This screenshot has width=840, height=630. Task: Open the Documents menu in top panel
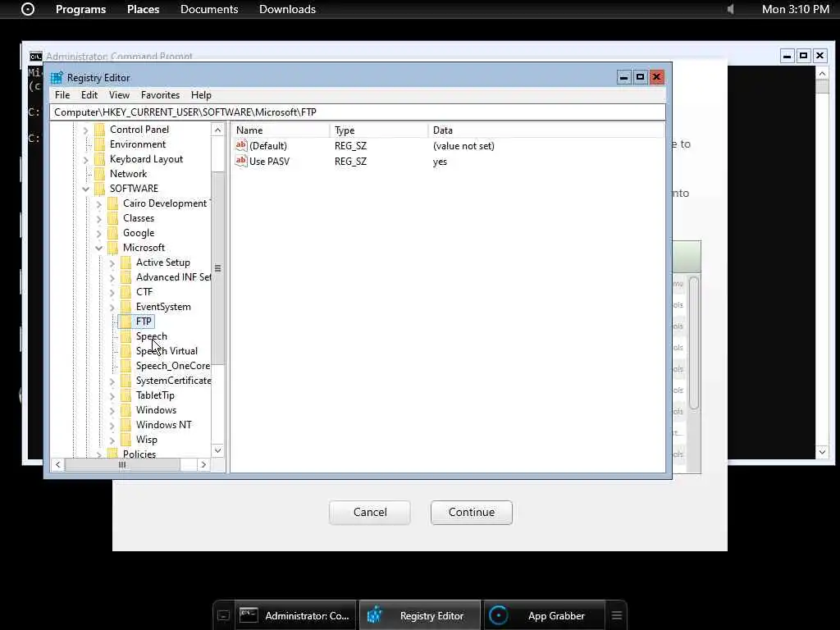209,9
